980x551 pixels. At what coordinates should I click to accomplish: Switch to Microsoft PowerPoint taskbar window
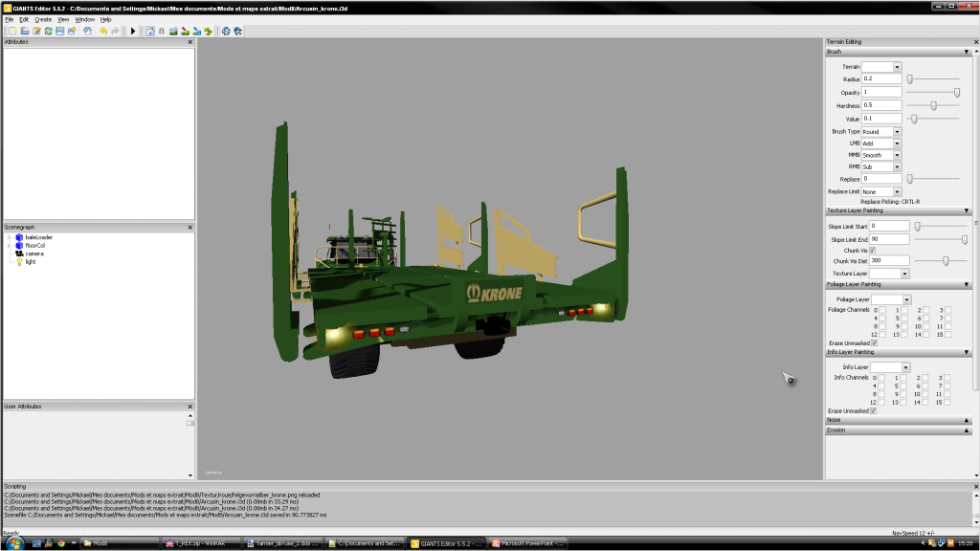click(529, 543)
